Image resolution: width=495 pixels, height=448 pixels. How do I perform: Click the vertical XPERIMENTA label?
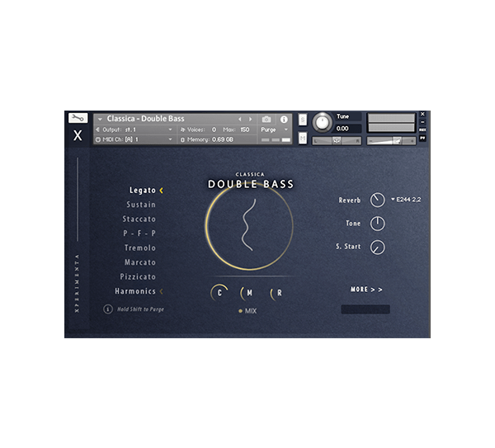pyautogui.click(x=77, y=284)
